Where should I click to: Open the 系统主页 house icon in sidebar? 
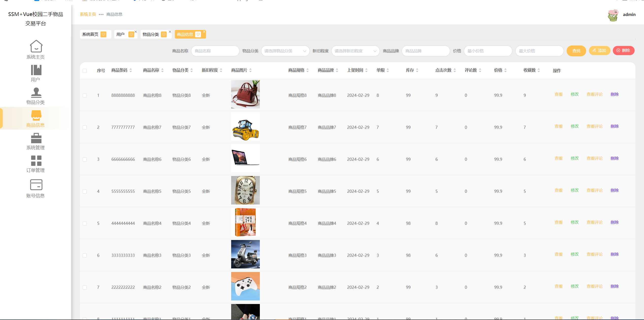click(36, 46)
